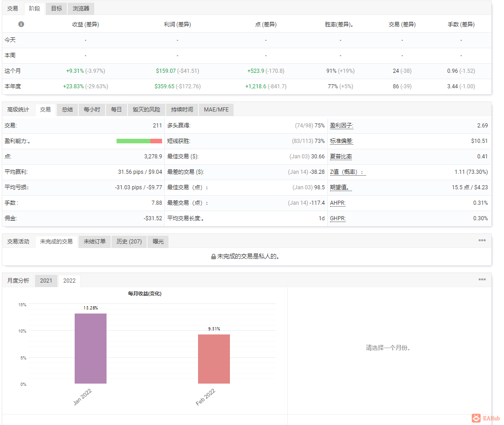Click the AHPR label link
This screenshot has width=504, height=425.
(337, 203)
